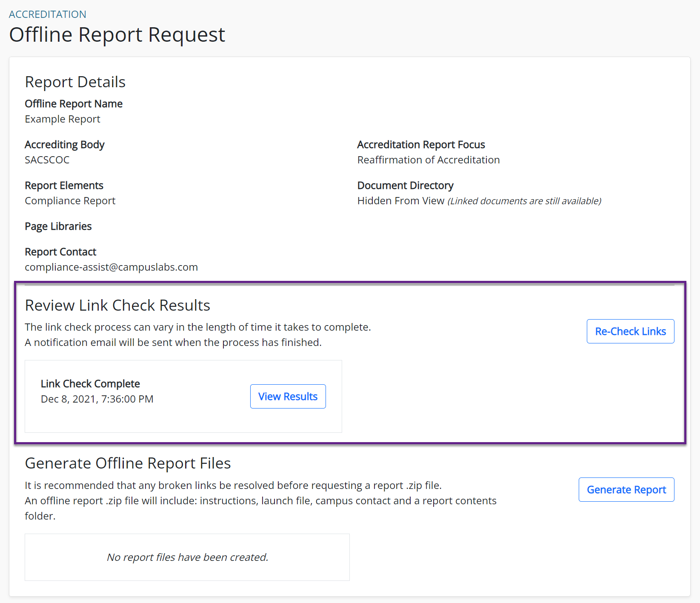Viewport: 700px width, 603px height.
Task: Open View Results for the link check
Action: coord(288,396)
